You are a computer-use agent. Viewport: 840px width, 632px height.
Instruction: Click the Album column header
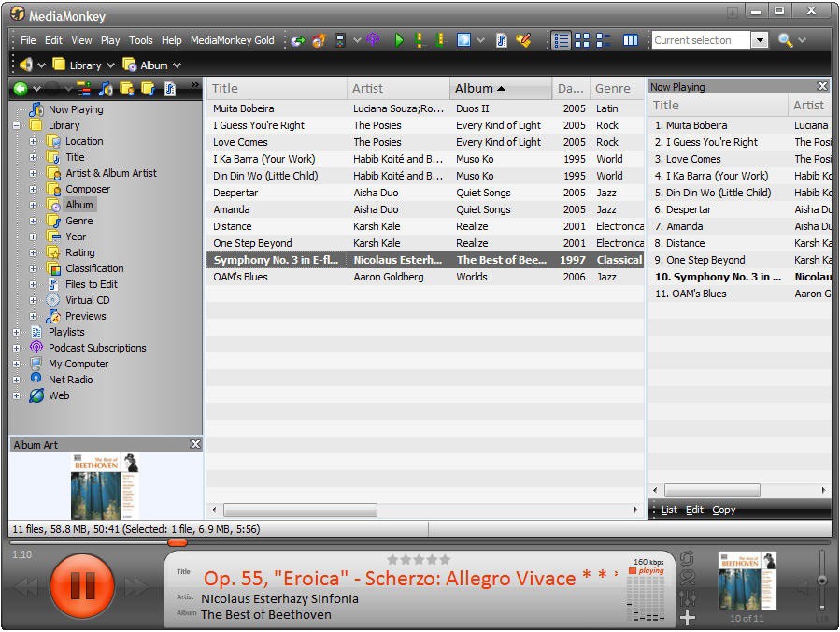(501, 89)
